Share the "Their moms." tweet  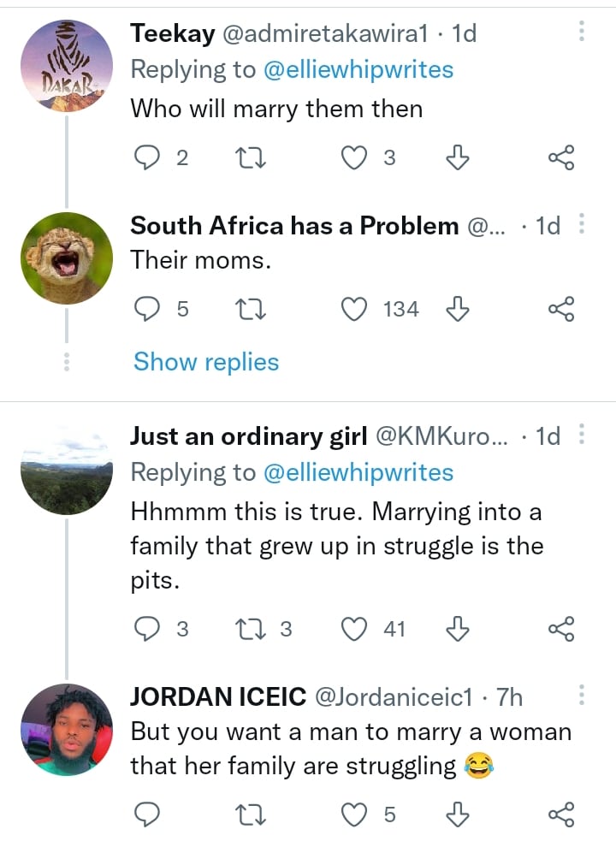coord(560,309)
